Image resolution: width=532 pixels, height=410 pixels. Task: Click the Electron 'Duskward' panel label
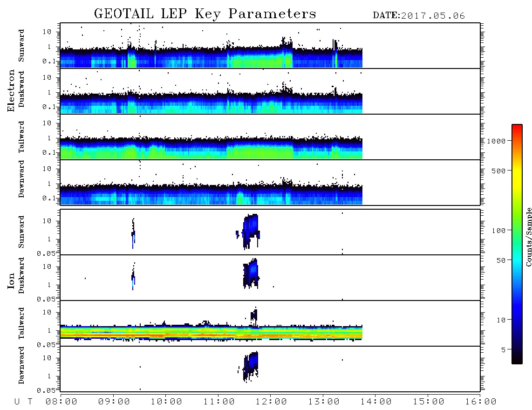click(x=21, y=89)
